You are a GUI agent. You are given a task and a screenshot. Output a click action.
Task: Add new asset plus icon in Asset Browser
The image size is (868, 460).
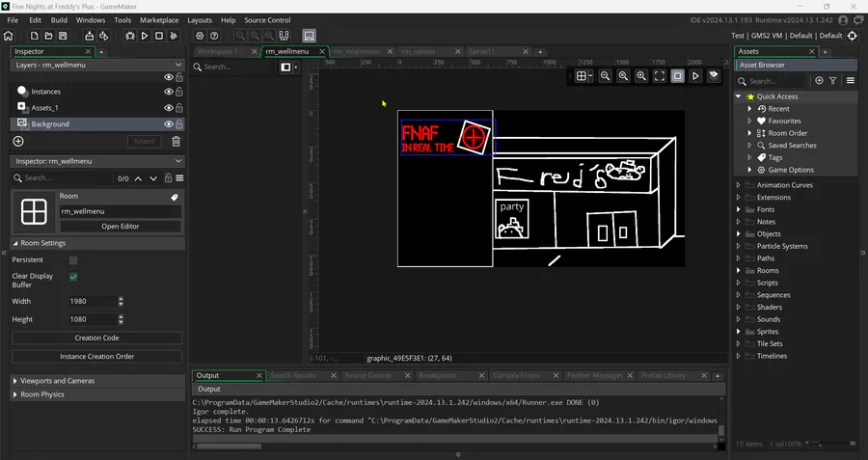[x=819, y=81]
